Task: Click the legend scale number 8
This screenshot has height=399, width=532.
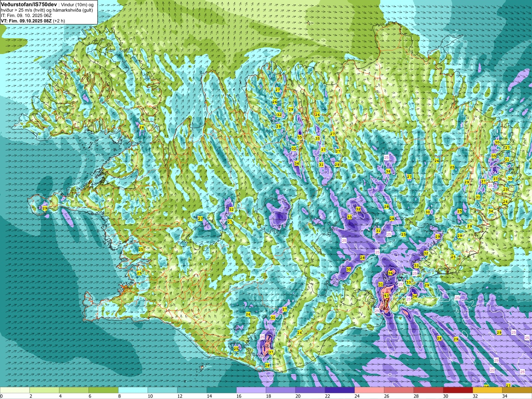Action: click(x=120, y=396)
